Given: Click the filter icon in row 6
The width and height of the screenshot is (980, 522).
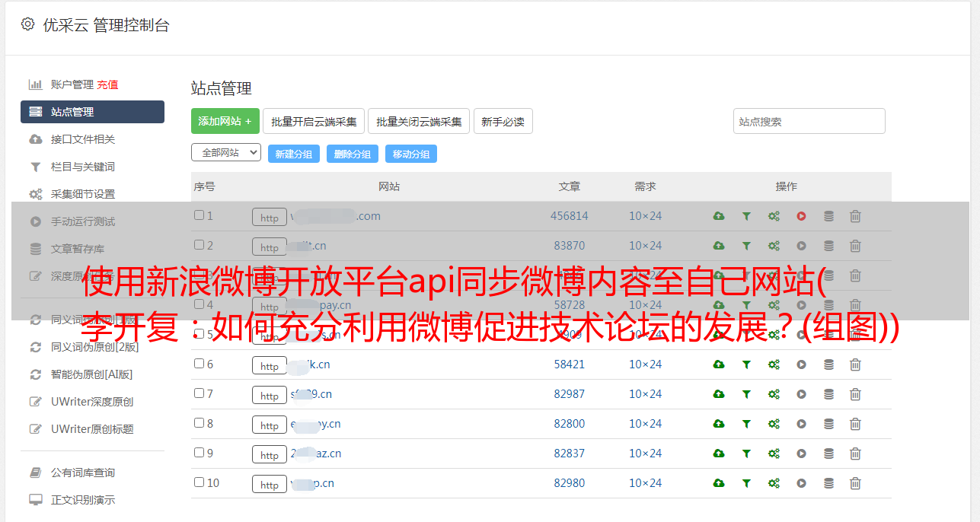Looking at the screenshot, I should 746,364.
